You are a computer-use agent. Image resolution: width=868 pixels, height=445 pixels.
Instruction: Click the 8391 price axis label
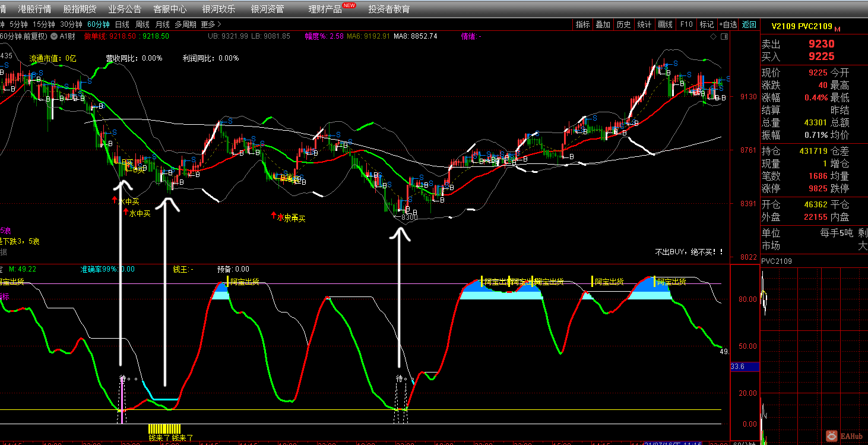click(749, 204)
